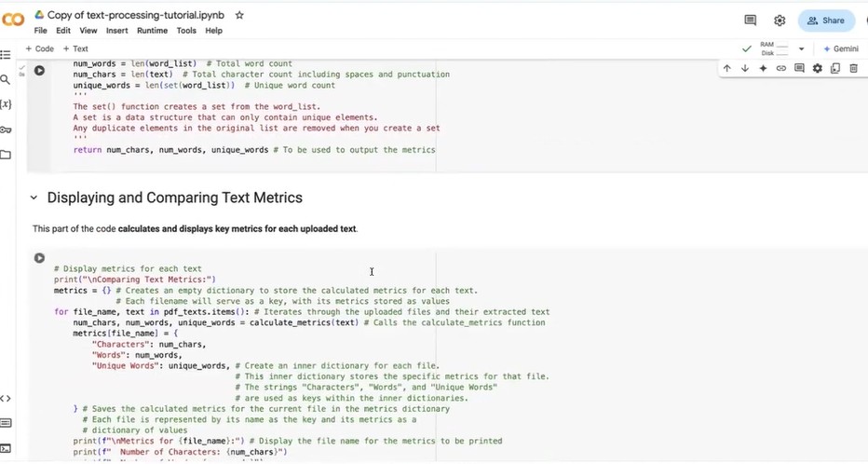The height and width of the screenshot is (464, 868).
Task: Add a new Code cell
Action: [40, 48]
